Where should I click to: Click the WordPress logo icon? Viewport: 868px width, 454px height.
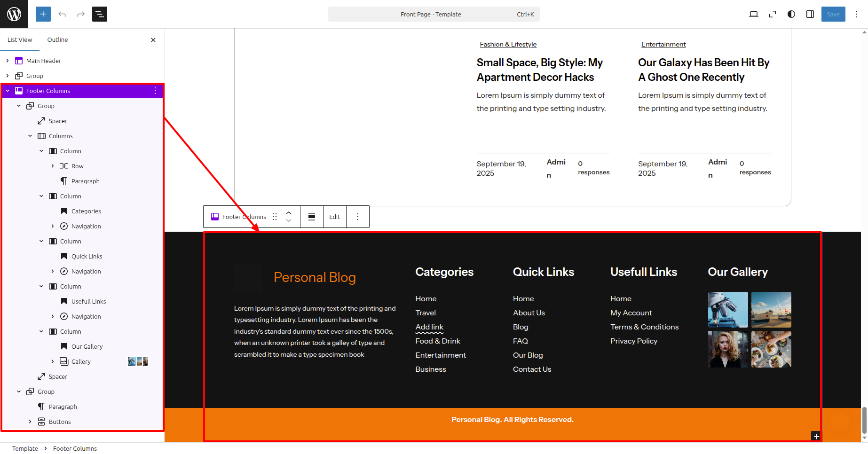14,14
